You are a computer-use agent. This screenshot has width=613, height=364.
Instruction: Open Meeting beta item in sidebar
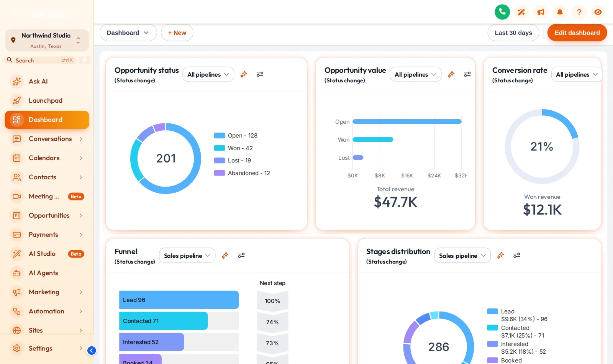[47, 196]
